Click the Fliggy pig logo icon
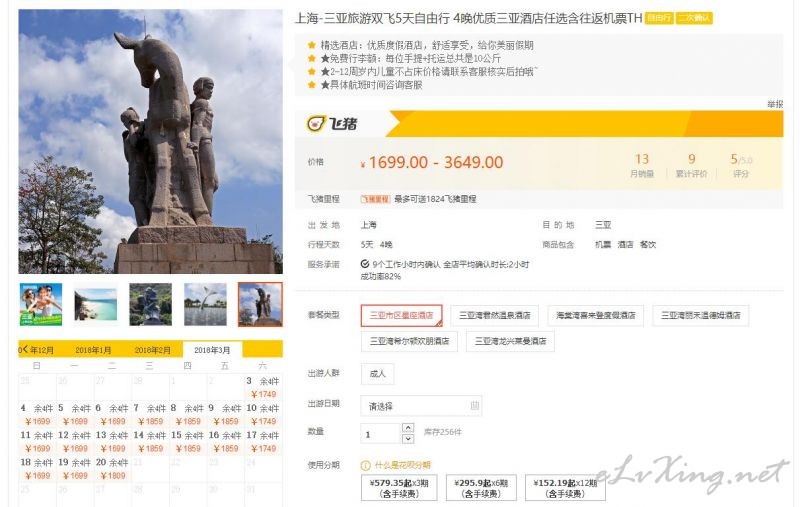Screen dimensions: 800x507 pyautogui.click(x=316, y=123)
